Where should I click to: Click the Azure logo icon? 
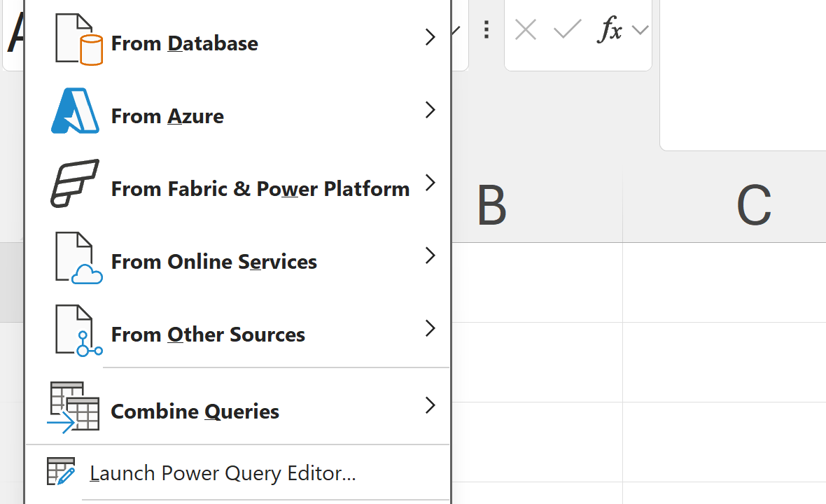click(75, 111)
